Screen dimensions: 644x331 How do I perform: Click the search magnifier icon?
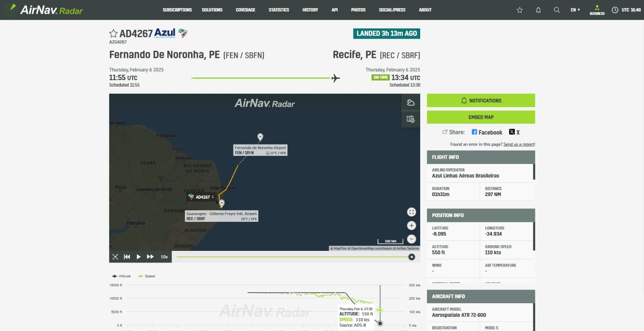pos(557,10)
